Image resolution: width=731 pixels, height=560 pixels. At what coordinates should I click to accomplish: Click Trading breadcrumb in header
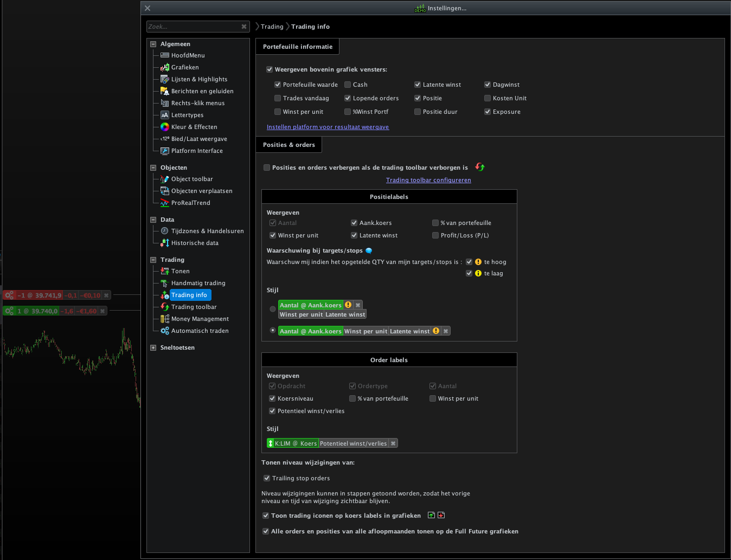272,27
